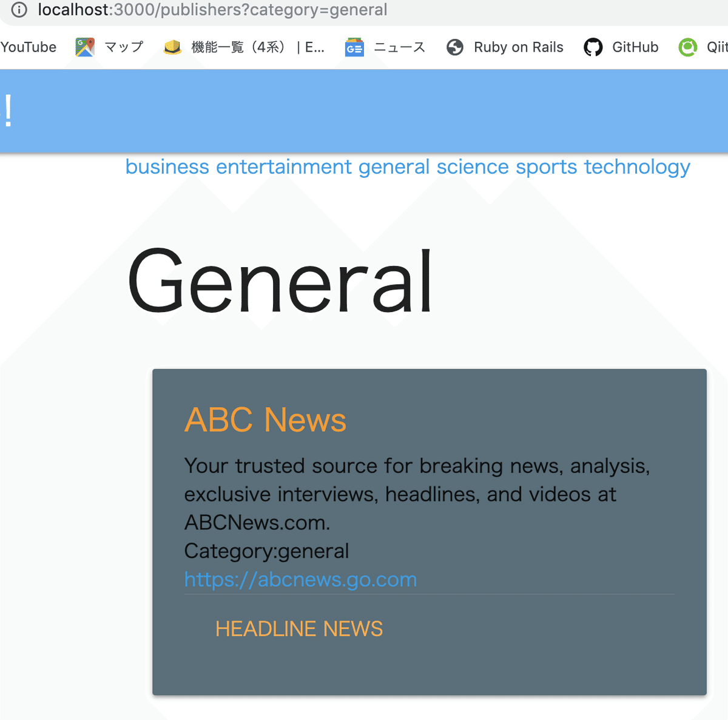Click the General page heading
The width and height of the screenshot is (728, 720).
[280, 282]
